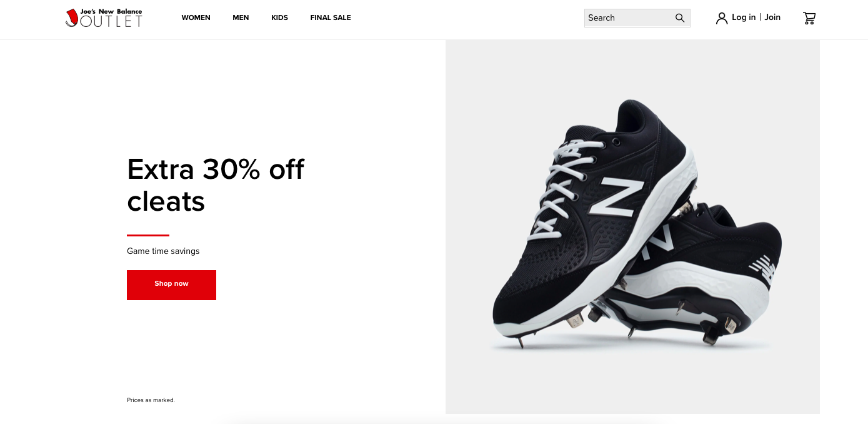868x424 pixels.
Task: Open the shopping cart icon
Action: pos(809,18)
